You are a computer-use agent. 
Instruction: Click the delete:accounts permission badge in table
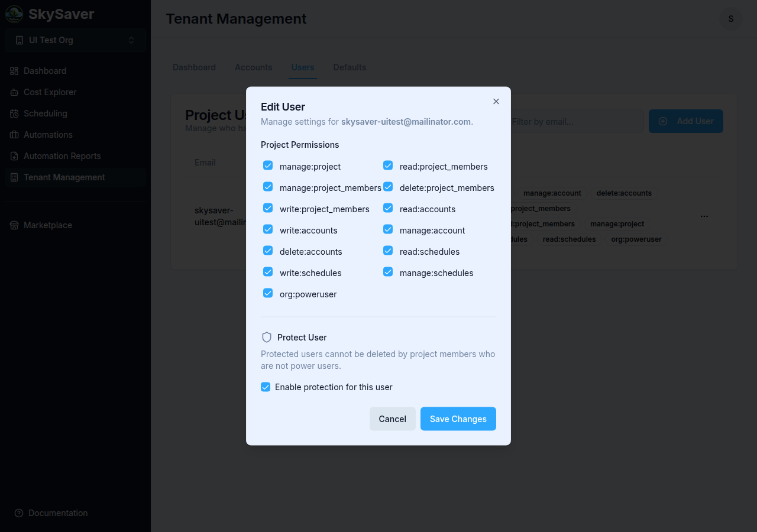(624, 193)
